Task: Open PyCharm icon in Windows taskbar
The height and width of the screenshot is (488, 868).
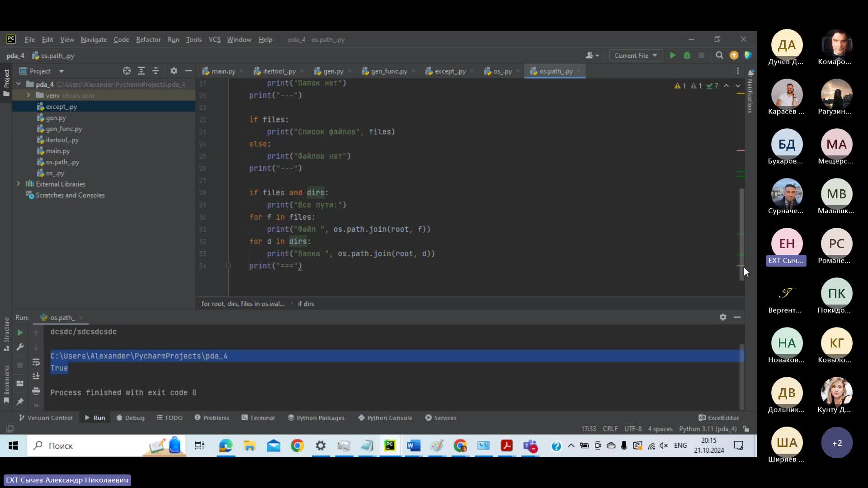Action: tap(390, 446)
